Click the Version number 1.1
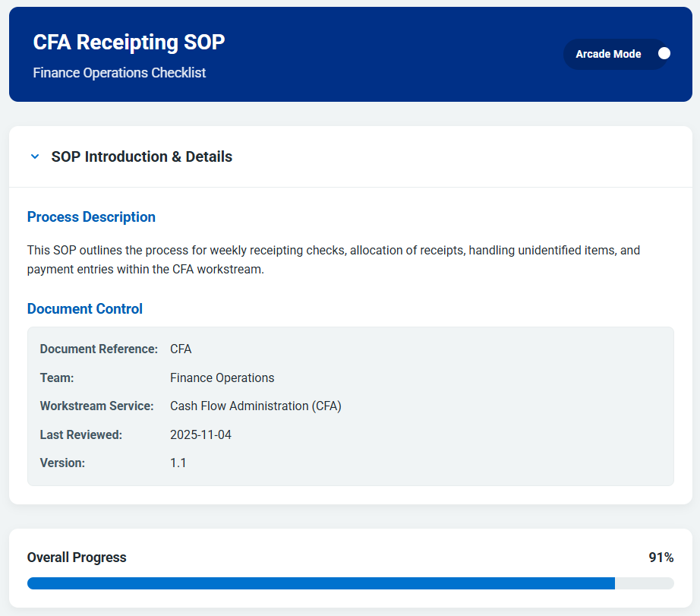 click(178, 463)
